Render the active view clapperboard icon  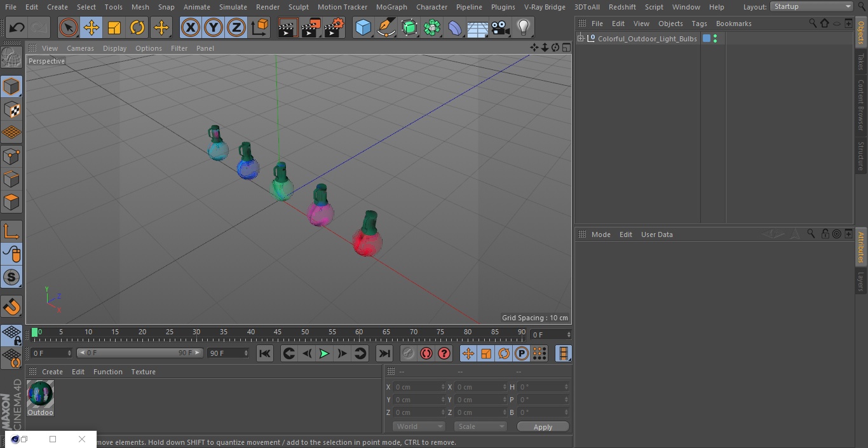[288, 28]
